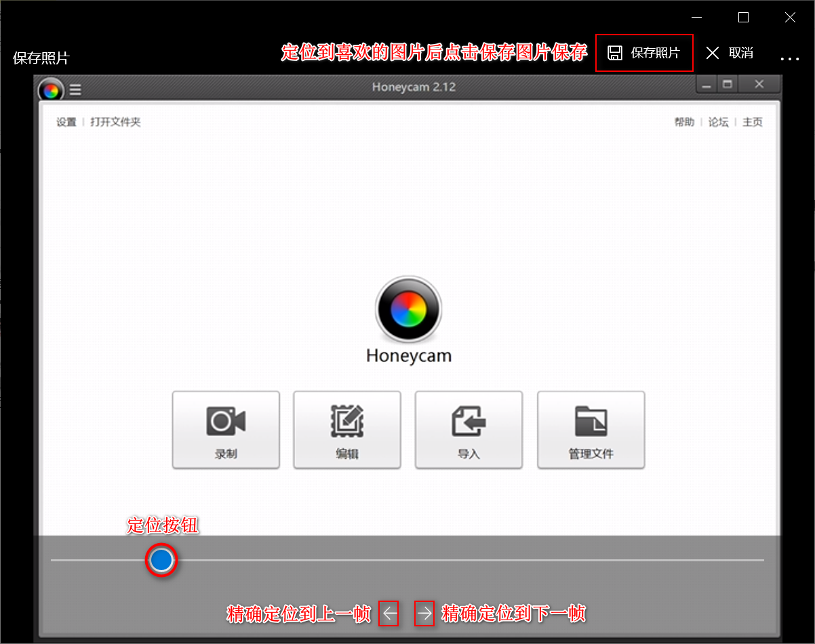This screenshot has width=815, height=644.
Task: Click 打开文件夹 in the Honeycam window
Action: pos(115,122)
